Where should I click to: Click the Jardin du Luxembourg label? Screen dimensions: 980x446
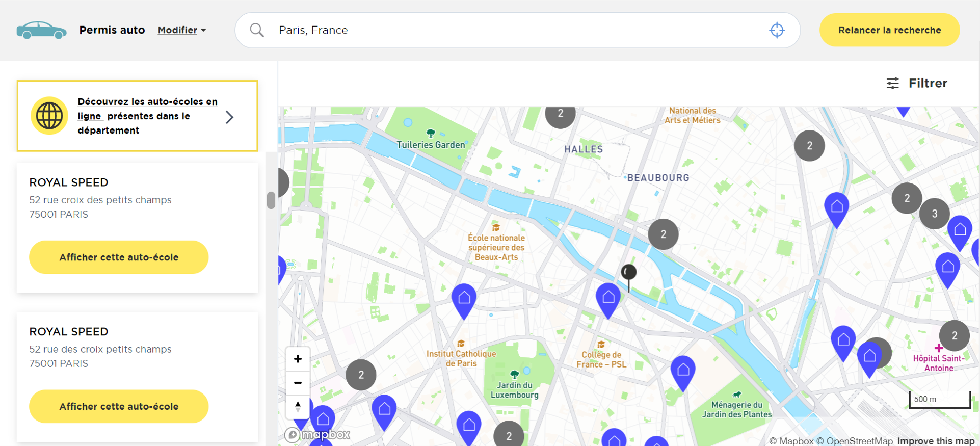[515, 390]
